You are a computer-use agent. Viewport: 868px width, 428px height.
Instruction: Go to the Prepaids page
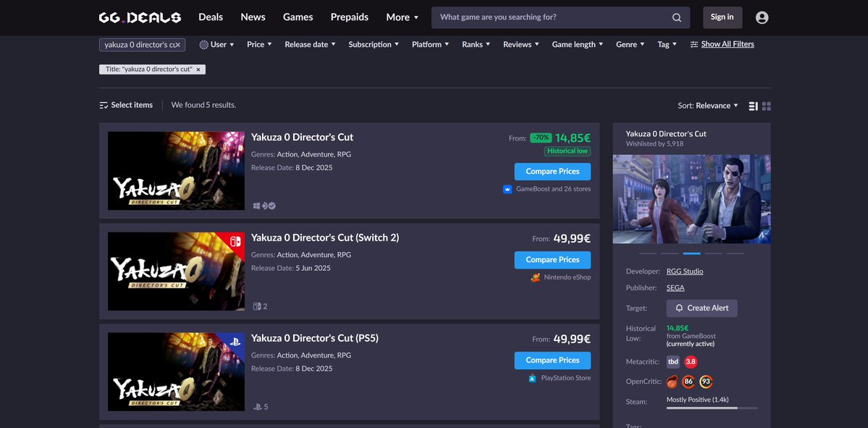(x=350, y=17)
